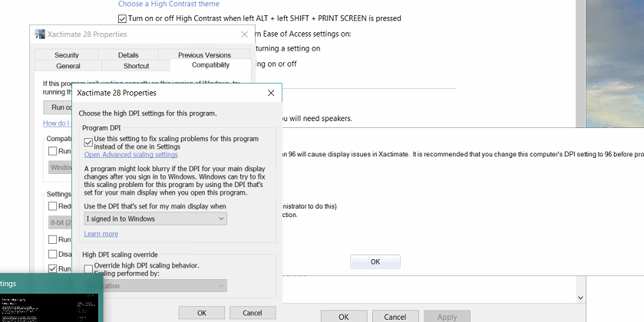
Task: Click Cancel button beside the Apply button
Action: [x=395, y=317]
